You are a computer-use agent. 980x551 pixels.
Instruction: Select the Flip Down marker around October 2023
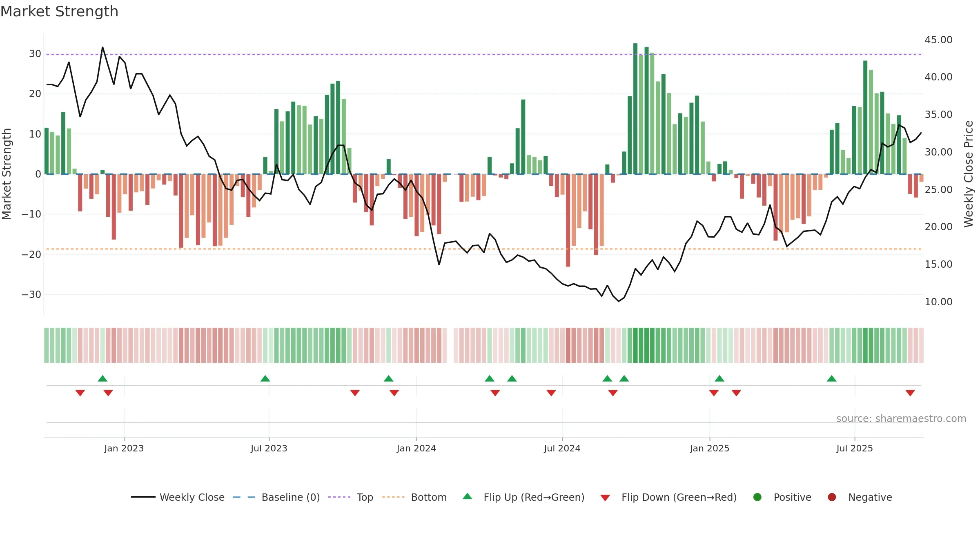click(x=355, y=393)
